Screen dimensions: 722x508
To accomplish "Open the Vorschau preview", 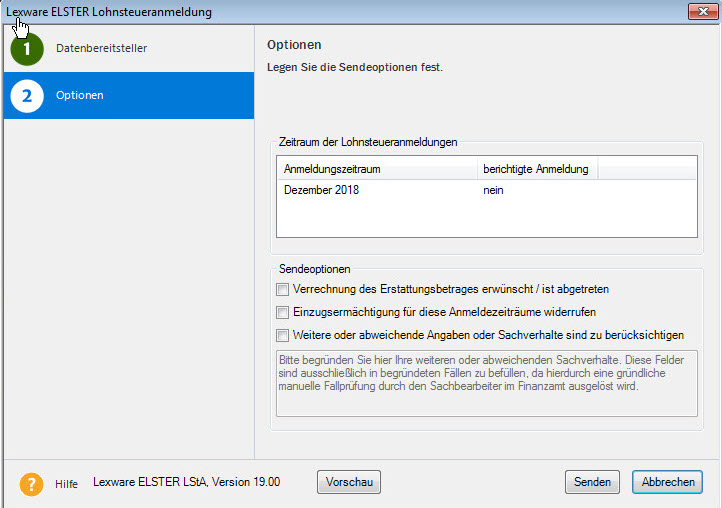I will (349, 482).
